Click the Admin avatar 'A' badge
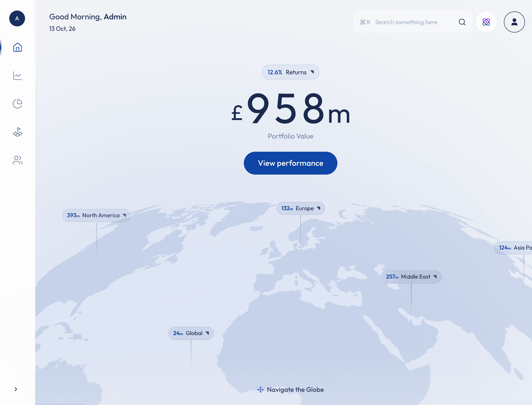Image resolution: width=532 pixels, height=405 pixels. pyautogui.click(x=17, y=18)
